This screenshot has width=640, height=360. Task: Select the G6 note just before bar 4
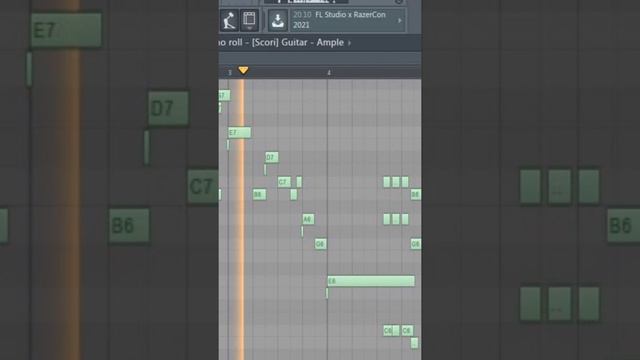click(321, 244)
